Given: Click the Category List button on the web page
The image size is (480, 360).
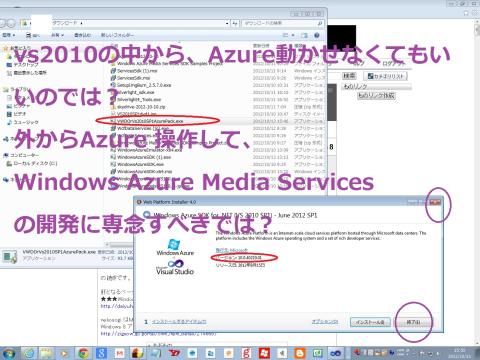Looking at the screenshot, I should coord(385,76).
